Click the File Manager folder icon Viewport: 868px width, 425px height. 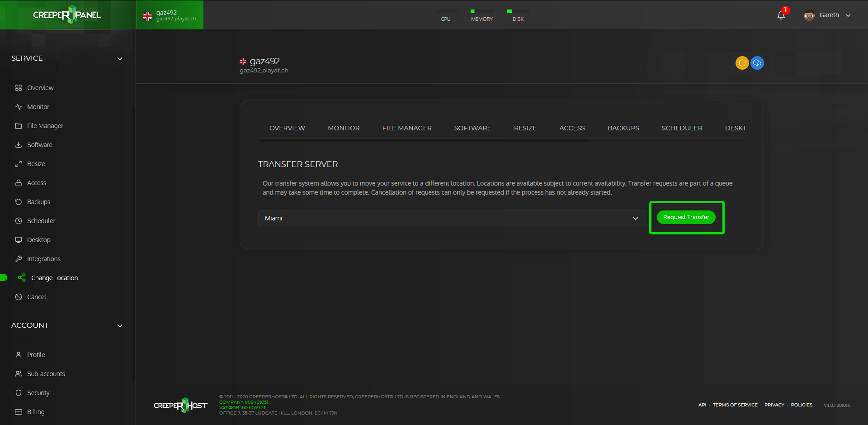tap(19, 126)
